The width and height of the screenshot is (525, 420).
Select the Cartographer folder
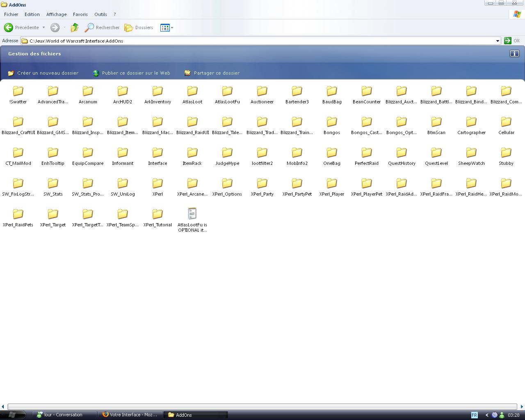point(471,126)
